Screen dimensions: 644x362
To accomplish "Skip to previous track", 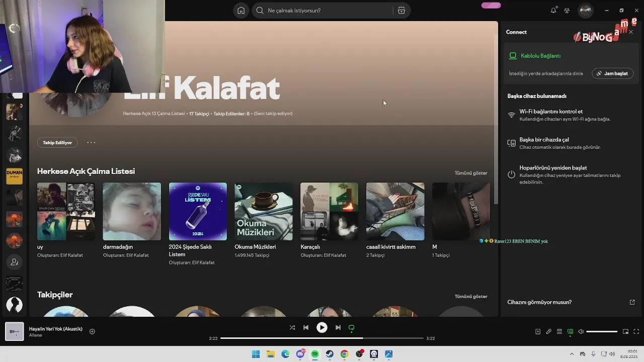I will (306, 327).
